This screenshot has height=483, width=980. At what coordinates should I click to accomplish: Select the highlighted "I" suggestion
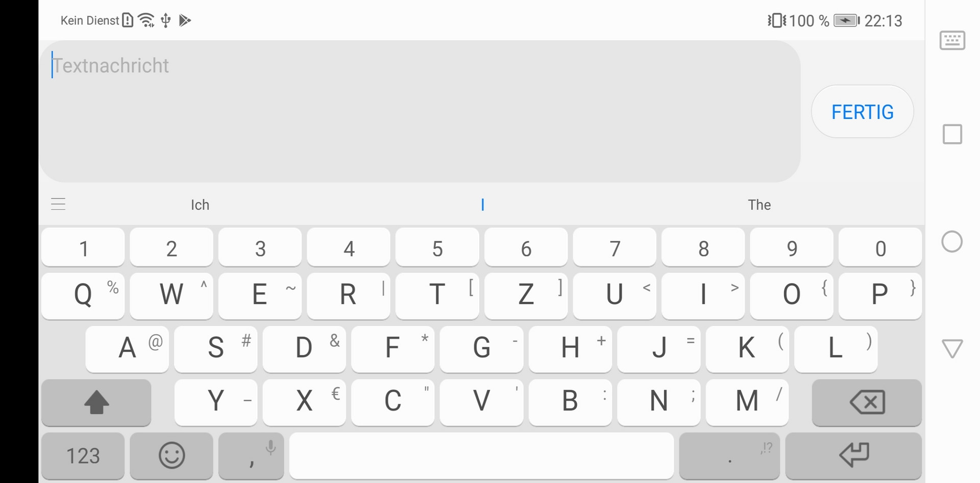pyautogui.click(x=483, y=205)
